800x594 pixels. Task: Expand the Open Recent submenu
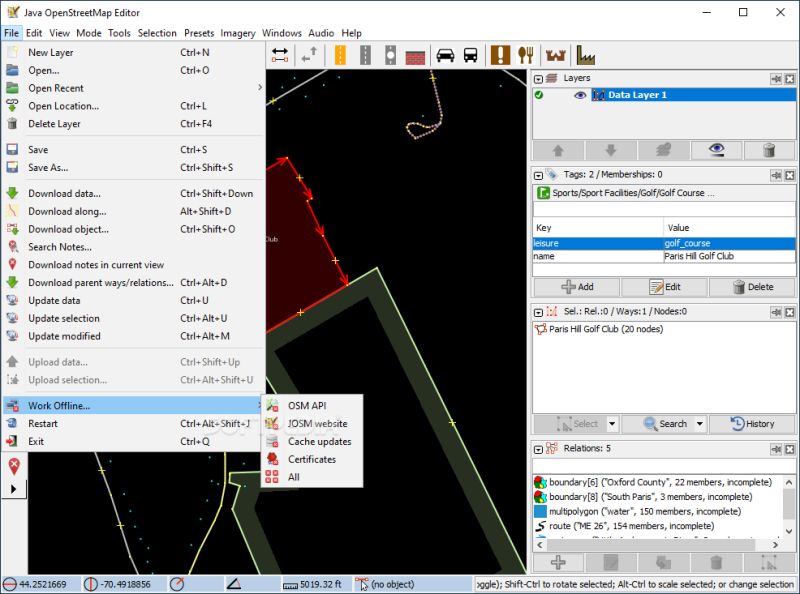[x=68, y=88]
